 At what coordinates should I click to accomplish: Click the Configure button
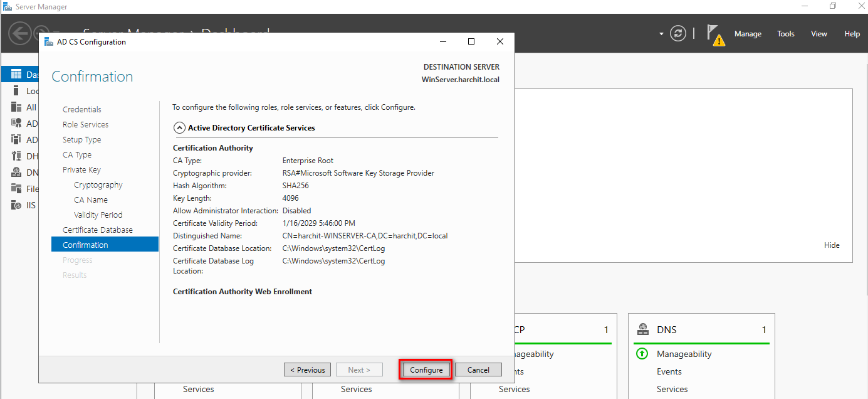click(x=426, y=370)
